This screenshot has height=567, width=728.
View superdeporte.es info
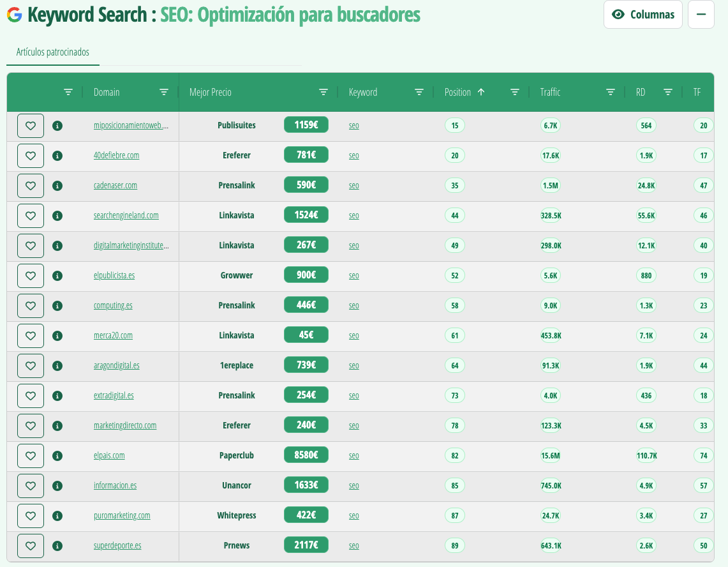[57, 546]
